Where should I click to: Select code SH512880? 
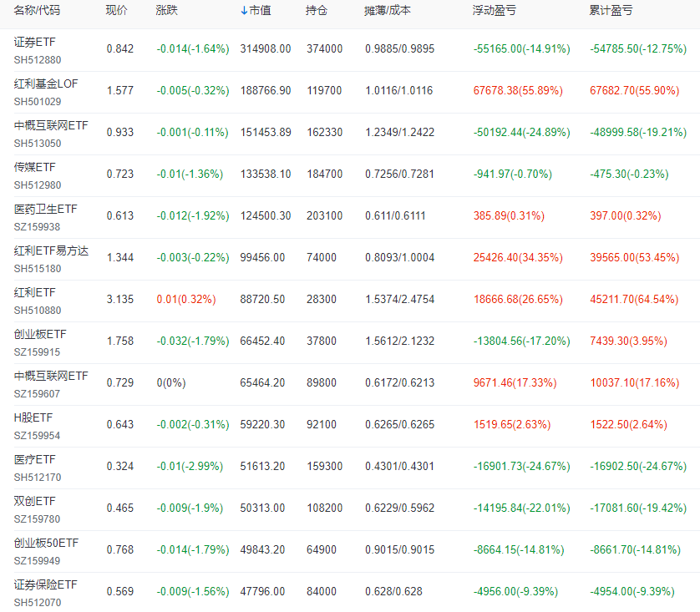click(x=38, y=60)
